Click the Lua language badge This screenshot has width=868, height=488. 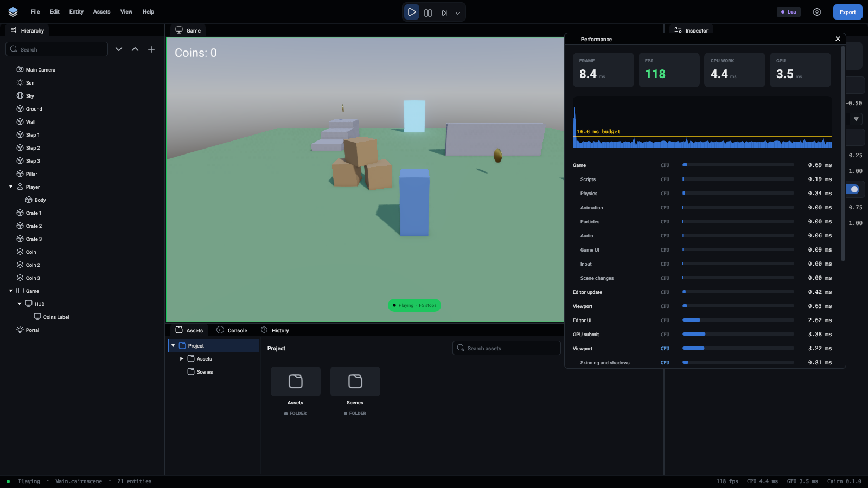789,12
